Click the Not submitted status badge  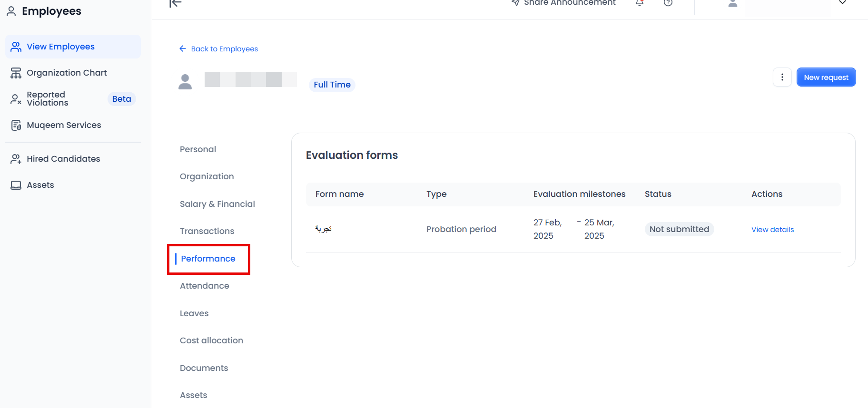pyautogui.click(x=679, y=229)
